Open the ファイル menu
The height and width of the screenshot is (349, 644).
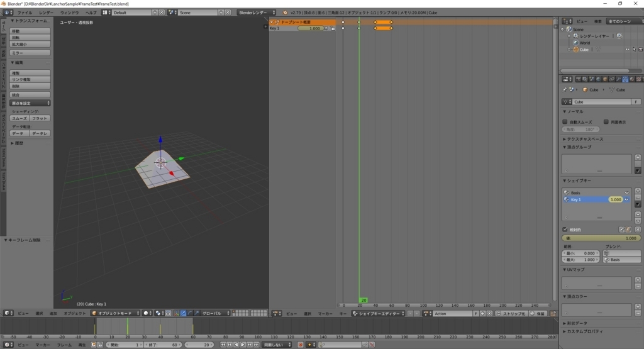[25, 13]
